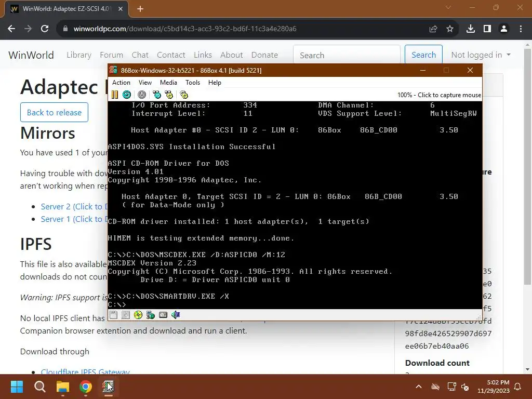
Task: Open a new Chrome tab
Action: (140, 9)
